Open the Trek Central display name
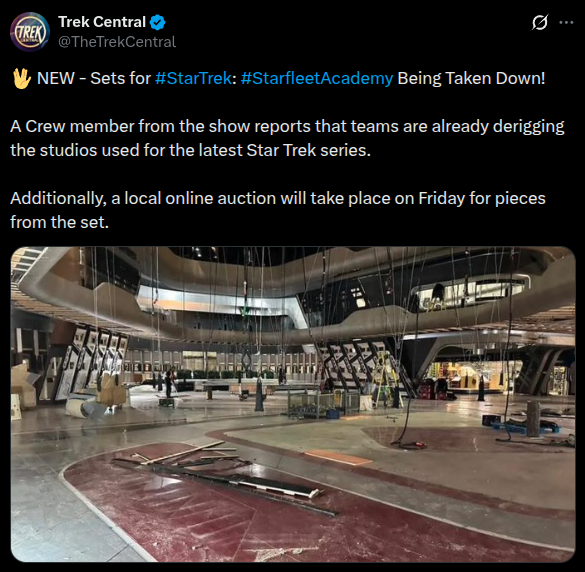Viewport: 585px width, 572px height. (102, 22)
